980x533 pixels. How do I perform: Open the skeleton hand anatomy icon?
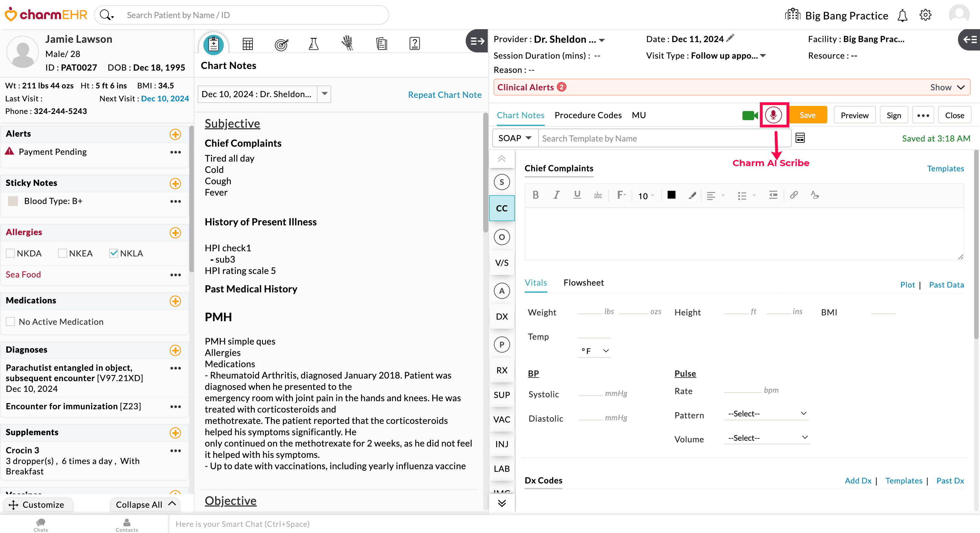tap(347, 43)
